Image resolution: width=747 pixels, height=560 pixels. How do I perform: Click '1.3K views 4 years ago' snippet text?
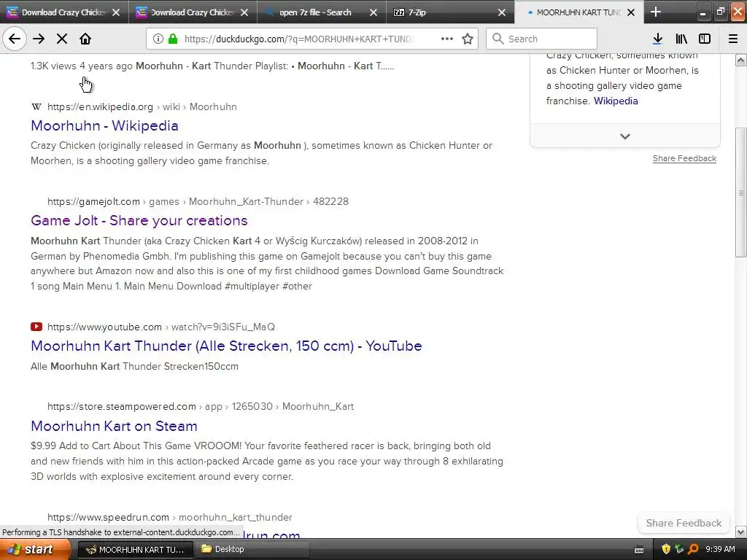(x=82, y=66)
